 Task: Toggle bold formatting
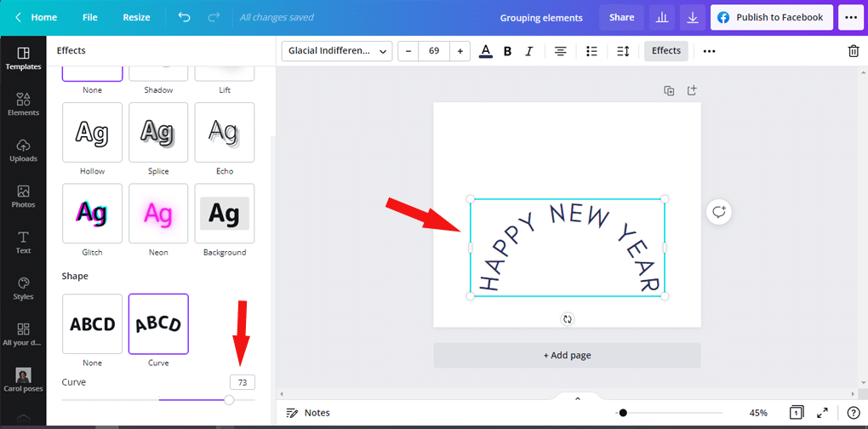[x=508, y=51]
